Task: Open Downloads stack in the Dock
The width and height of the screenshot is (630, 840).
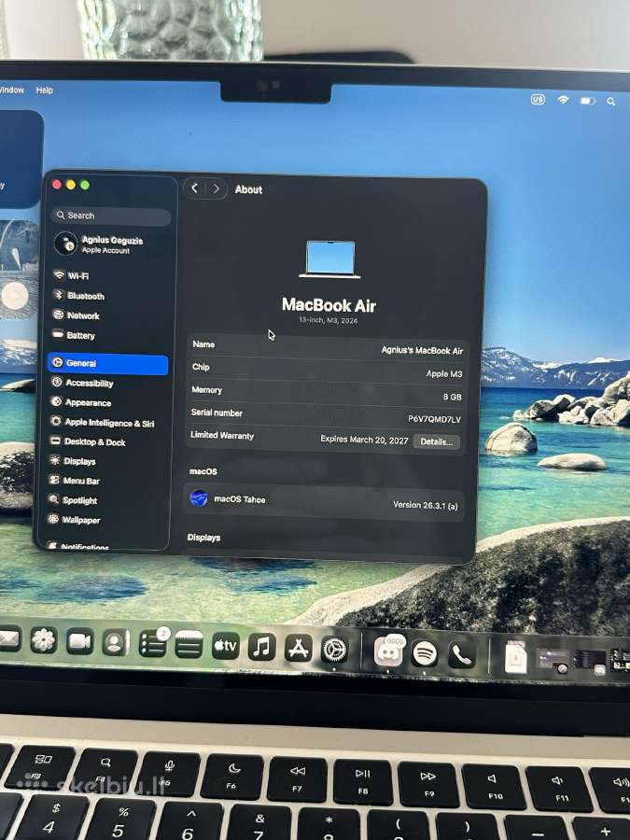Action: (515, 657)
